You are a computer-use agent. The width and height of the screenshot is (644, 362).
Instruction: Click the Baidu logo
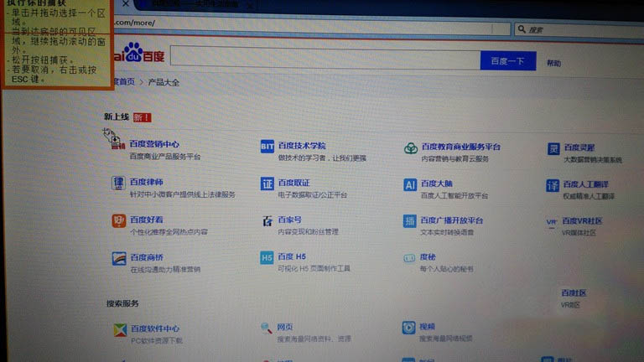tap(144, 57)
